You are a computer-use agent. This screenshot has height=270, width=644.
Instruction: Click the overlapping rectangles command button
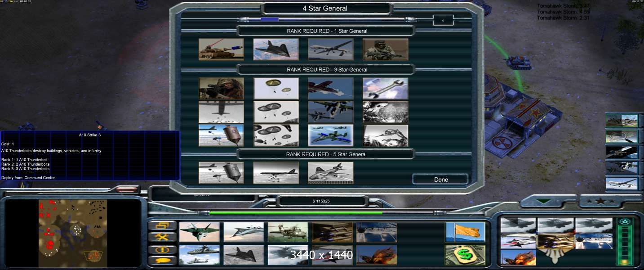pyautogui.click(x=162, y=225)
